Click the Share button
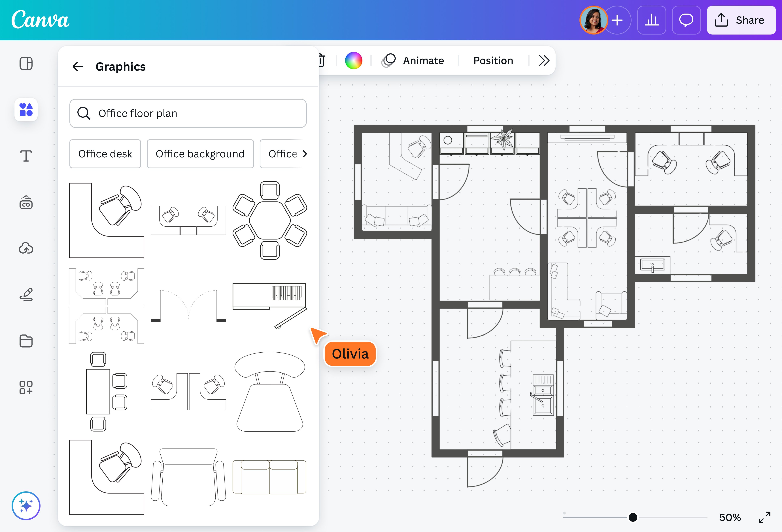Image resolution: width=782 pixels, height=532 pixels. (x=741, y=20)
